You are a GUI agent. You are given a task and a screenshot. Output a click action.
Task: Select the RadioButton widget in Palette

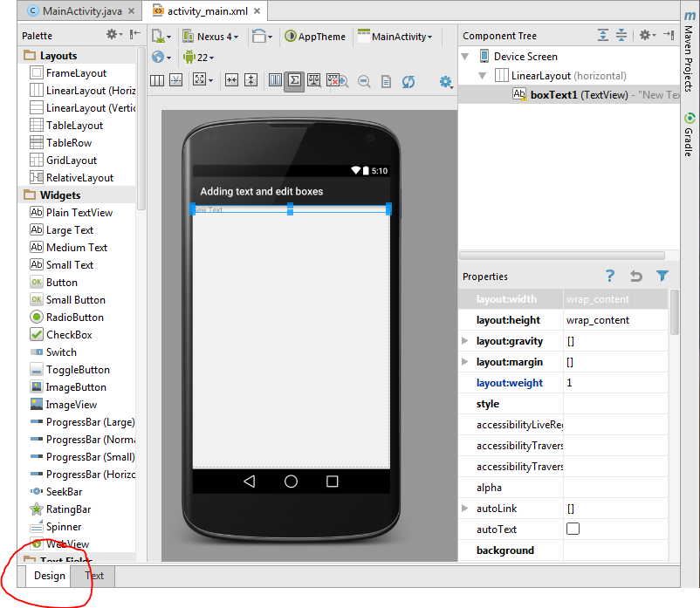tap(74, 318)
